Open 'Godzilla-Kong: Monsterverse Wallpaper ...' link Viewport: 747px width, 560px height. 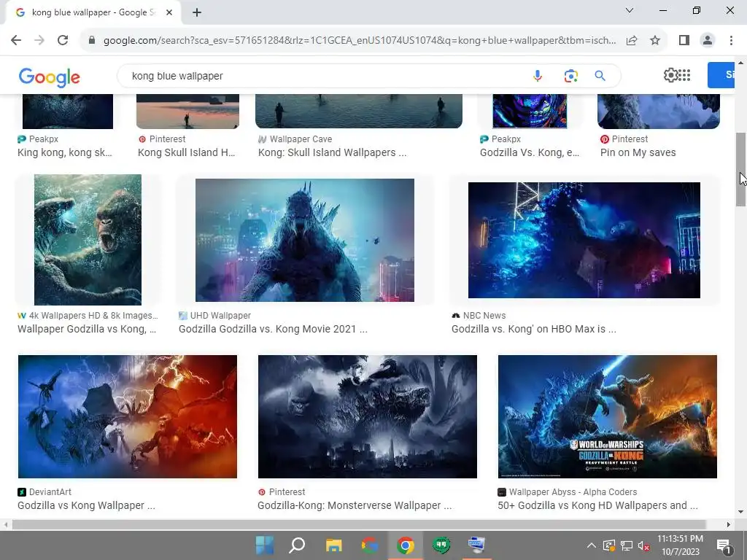pyautogui.click(x=355, y=505)
